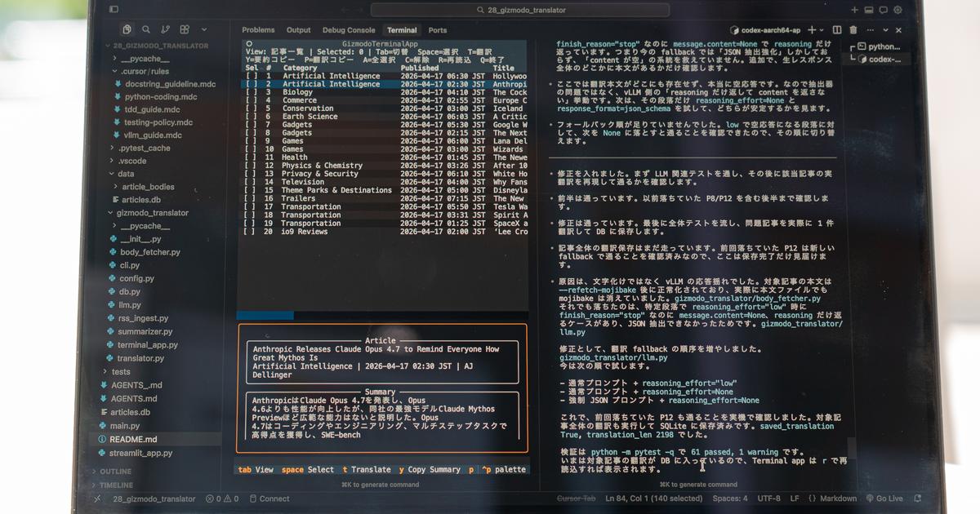Open the Explorer view icon
Viewport: 980px width, 514px height.
[x=126, y=29]
